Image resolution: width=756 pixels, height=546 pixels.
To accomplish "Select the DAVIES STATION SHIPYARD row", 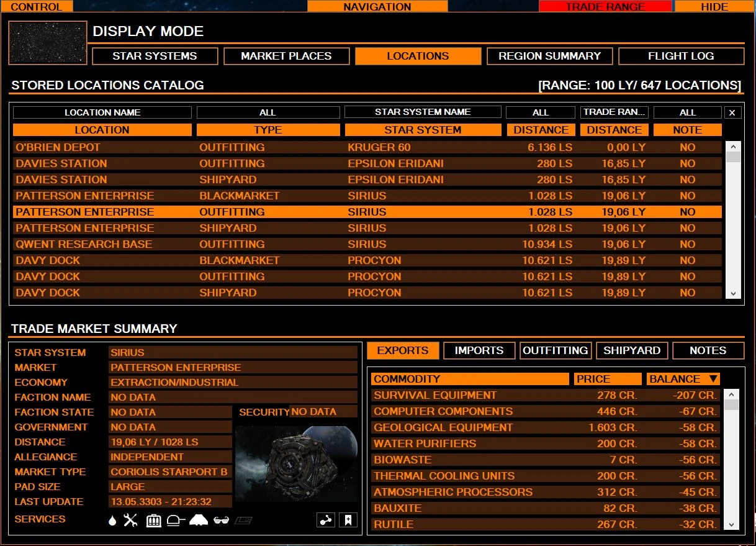I will [x=367, y=180].
